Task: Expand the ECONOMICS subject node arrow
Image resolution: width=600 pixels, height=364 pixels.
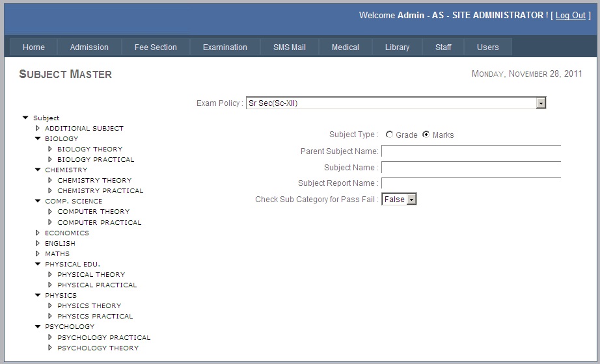Action: click(x=38, y=233)
